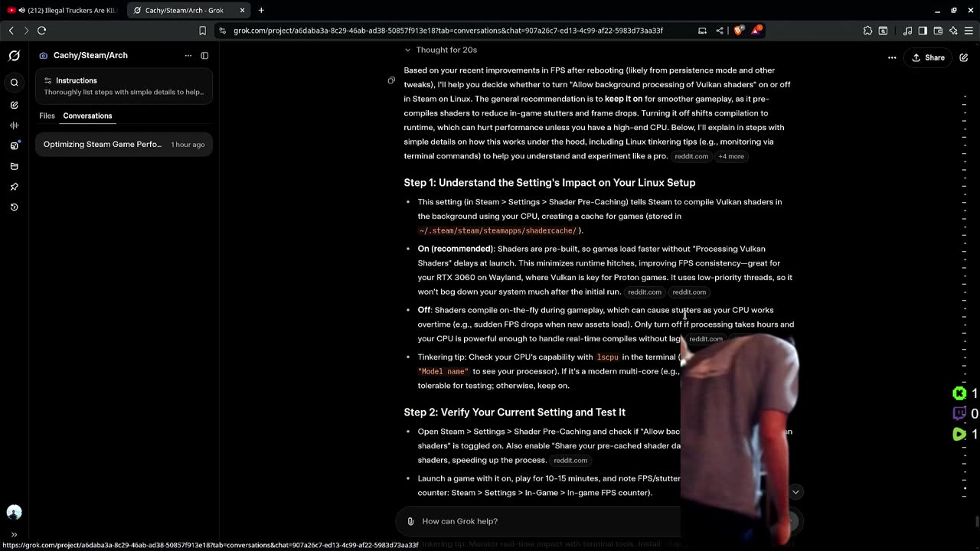Open the conversation options menu beside Share
The image size is (980, 551).
tap(892, 57)
